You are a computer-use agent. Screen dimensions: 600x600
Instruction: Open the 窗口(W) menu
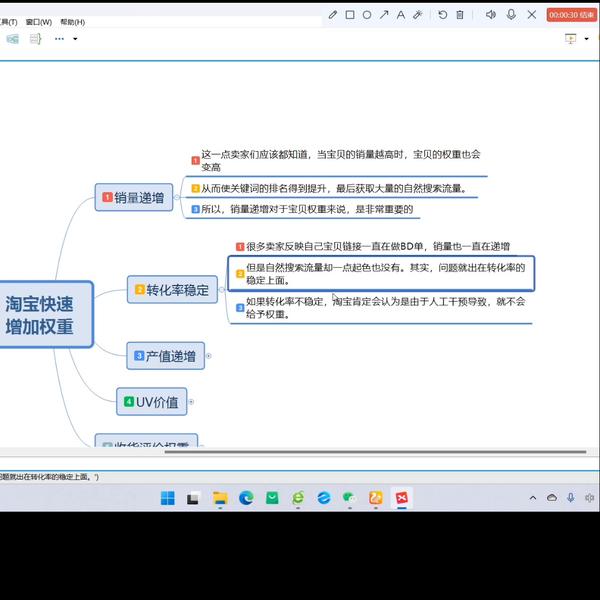[39, 22]
